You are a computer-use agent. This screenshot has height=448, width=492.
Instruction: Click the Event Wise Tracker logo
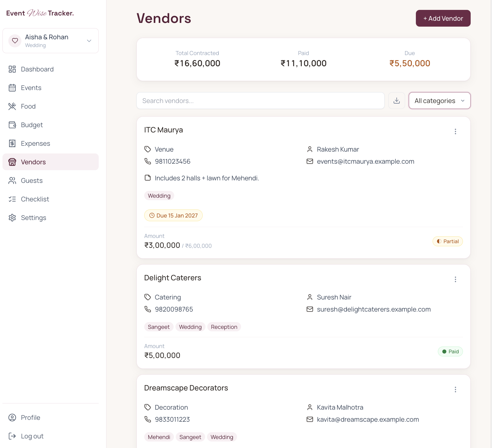coord(40,13)
